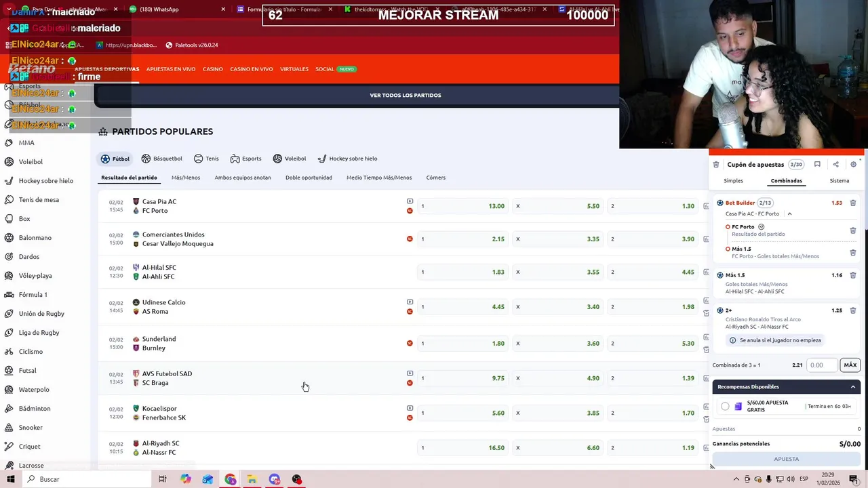Open Voleibol in the left sidebar
Image resolution: width=868 pixels, height=488 pixels.
31,162
